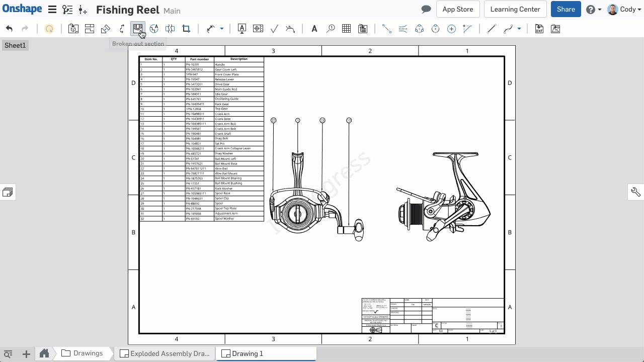
Task: Open the comments panel icon
Action: coord(426,9)
